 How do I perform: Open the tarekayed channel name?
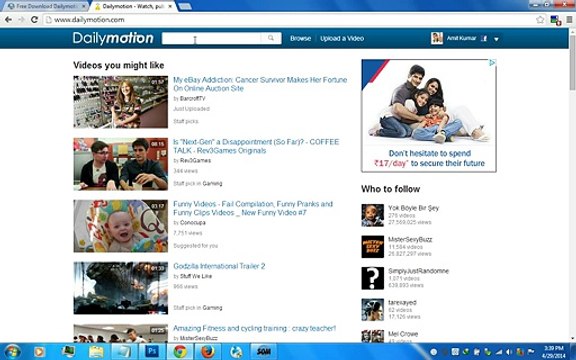pos(402,302)
